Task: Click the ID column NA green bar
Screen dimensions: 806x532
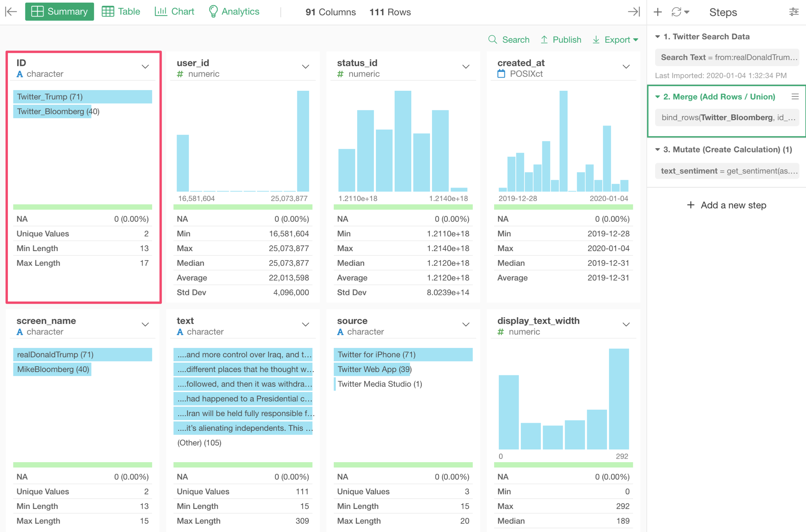Action: click(x=83, y=207)
